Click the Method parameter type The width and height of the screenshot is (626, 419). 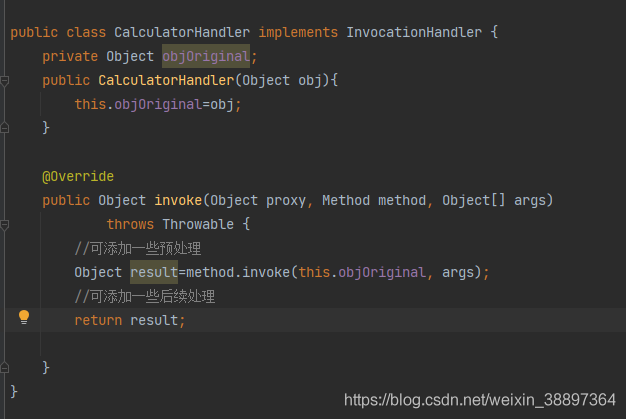click(x=346, y=200)
